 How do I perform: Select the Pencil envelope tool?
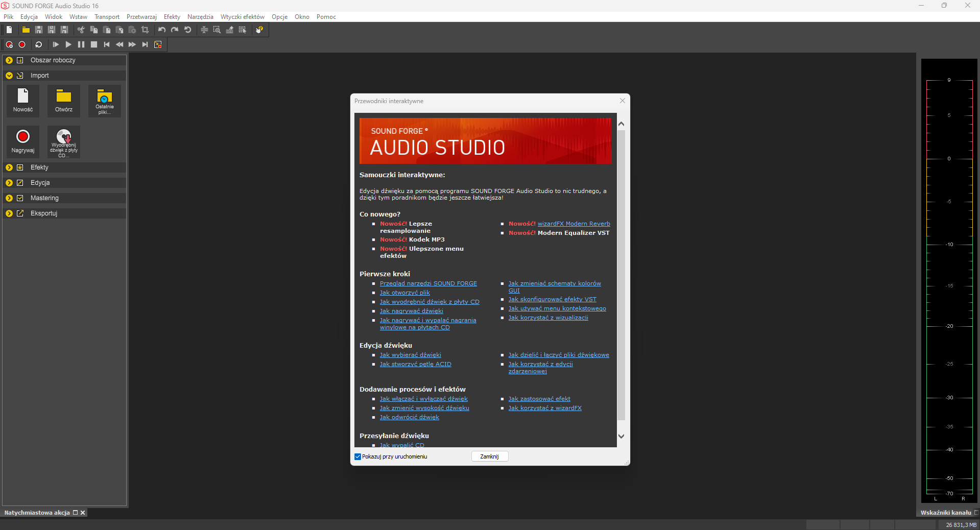(230, 30)
